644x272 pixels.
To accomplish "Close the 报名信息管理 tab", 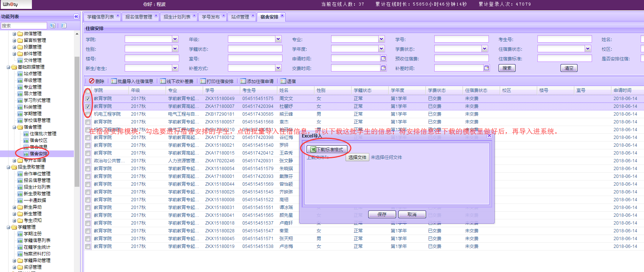I will point(156,16).
